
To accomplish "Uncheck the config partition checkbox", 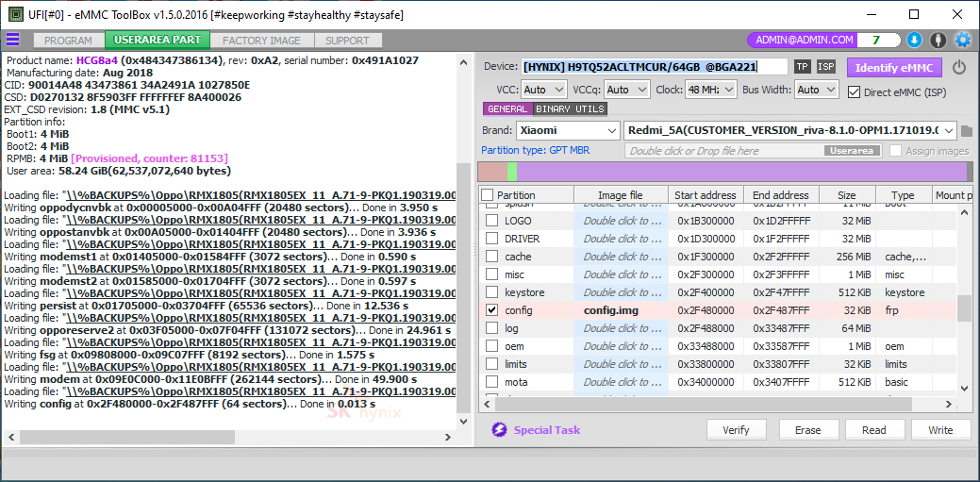I will coord(492,310).
